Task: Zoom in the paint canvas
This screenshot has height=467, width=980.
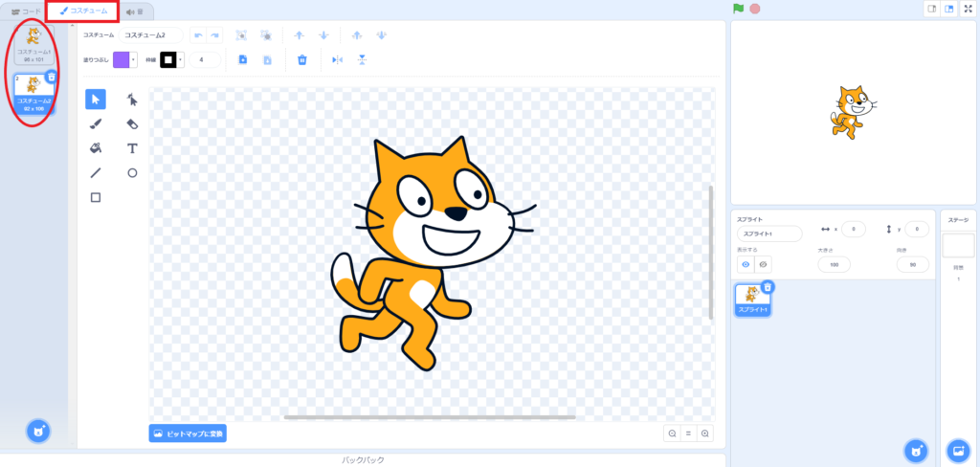Action: (705, 434)
